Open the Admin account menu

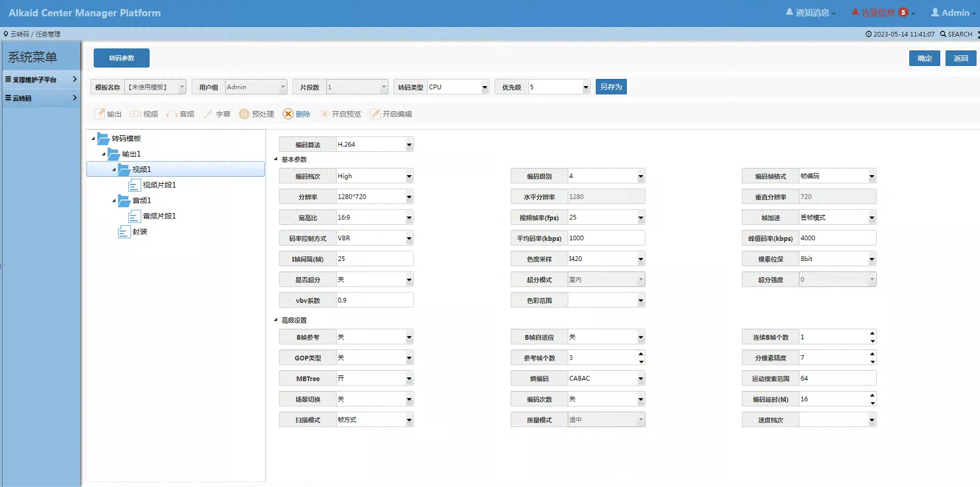(954, 12)
